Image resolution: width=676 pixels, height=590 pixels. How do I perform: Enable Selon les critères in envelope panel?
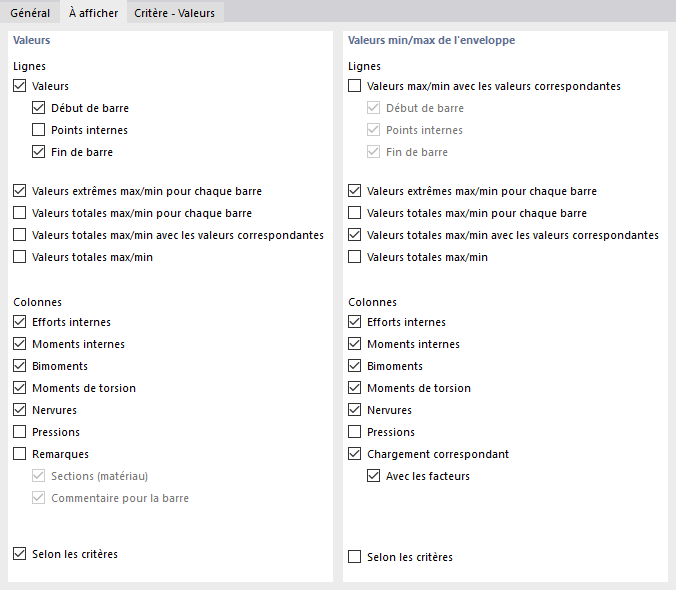[355, 557]
